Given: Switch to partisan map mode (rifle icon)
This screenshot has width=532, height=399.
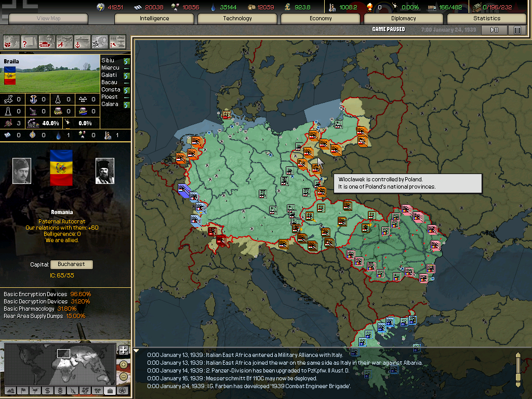Looking at the screenshot, I should pos(73,391).
